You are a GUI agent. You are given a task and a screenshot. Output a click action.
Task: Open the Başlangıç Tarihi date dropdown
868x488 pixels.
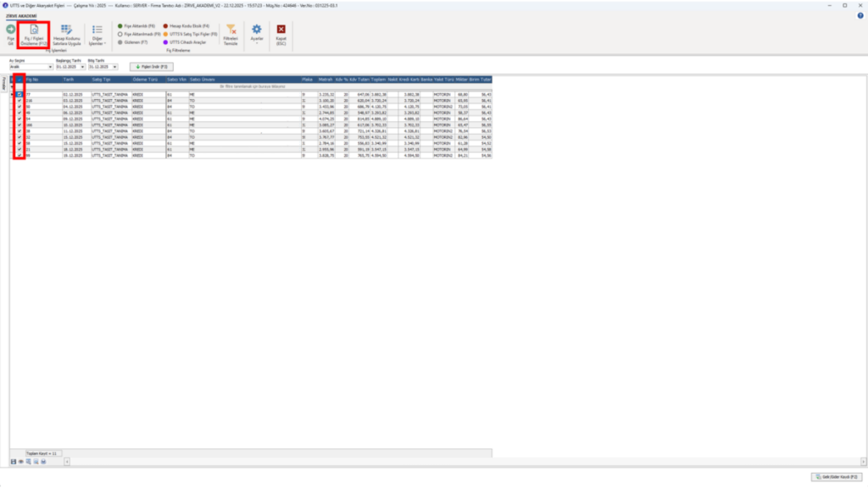click(x=82, y=67)
